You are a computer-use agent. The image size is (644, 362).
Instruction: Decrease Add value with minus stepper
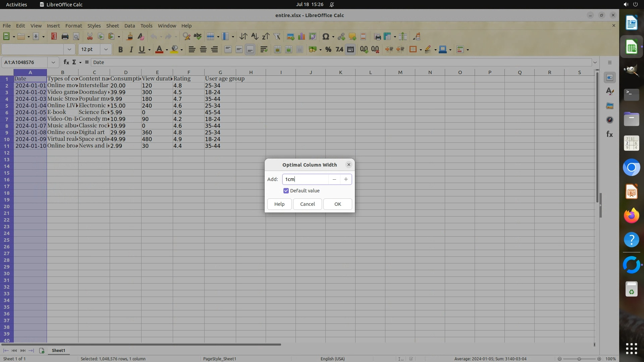(334, 179)
